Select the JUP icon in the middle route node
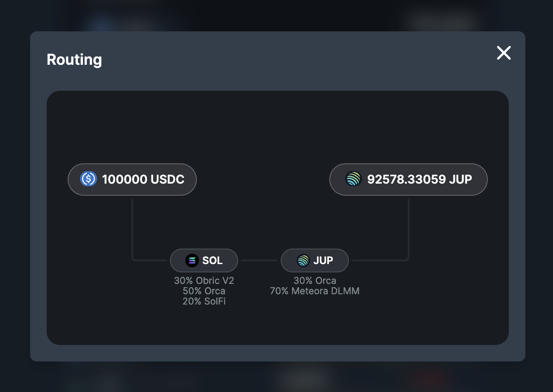The height and width of the screenshot is (392, 553). [303, 260]
